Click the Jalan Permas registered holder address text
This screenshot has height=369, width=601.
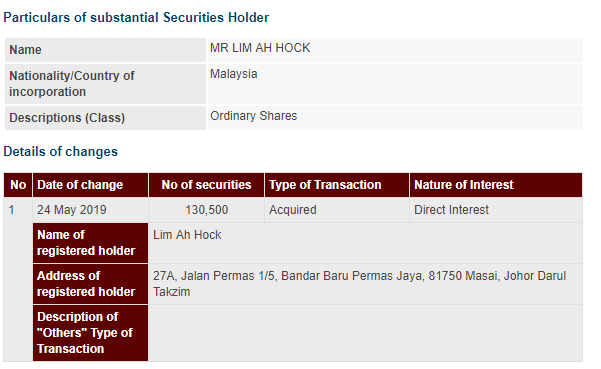tap(359, 284)
